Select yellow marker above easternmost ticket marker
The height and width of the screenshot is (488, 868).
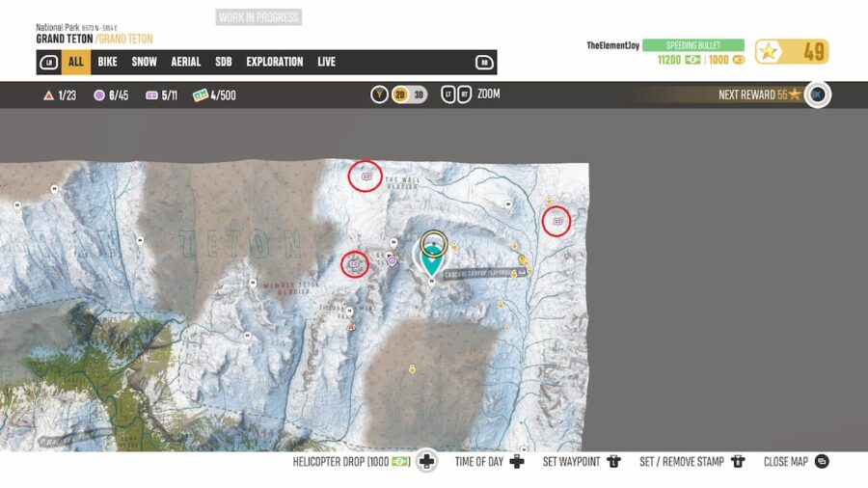tap(549, 201)
